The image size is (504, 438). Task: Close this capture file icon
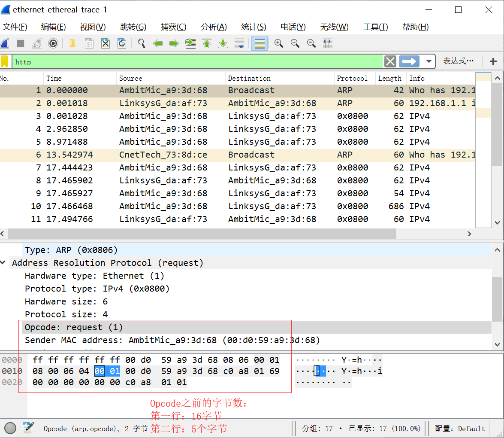pyautogui.click(x=106, y=43)
